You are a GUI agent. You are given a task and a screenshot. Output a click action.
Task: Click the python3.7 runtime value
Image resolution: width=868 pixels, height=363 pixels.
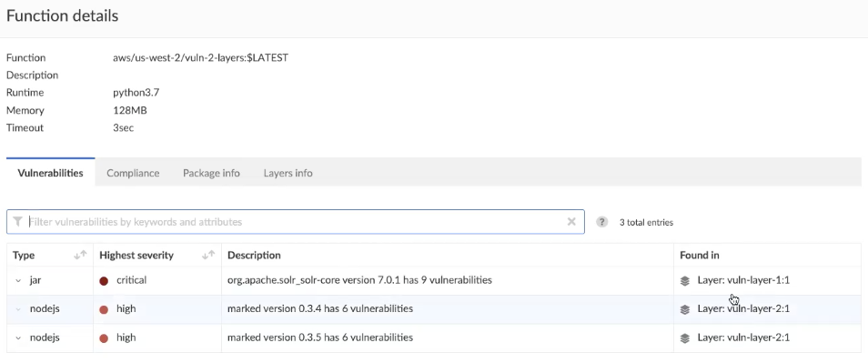click(x=136, y=93)
